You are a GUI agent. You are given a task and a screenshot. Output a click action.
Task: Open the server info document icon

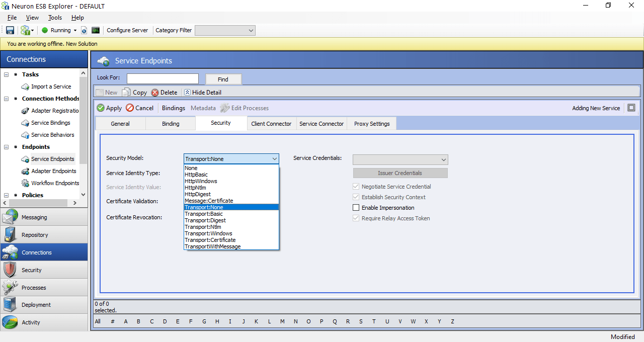click(84, 30)
